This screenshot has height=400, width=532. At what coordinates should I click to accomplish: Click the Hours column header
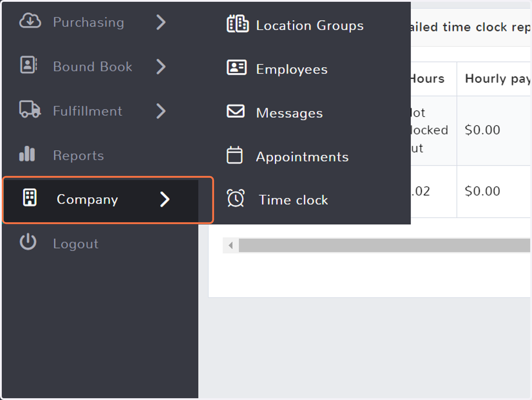pyautogui.click(x=433, y=79)
